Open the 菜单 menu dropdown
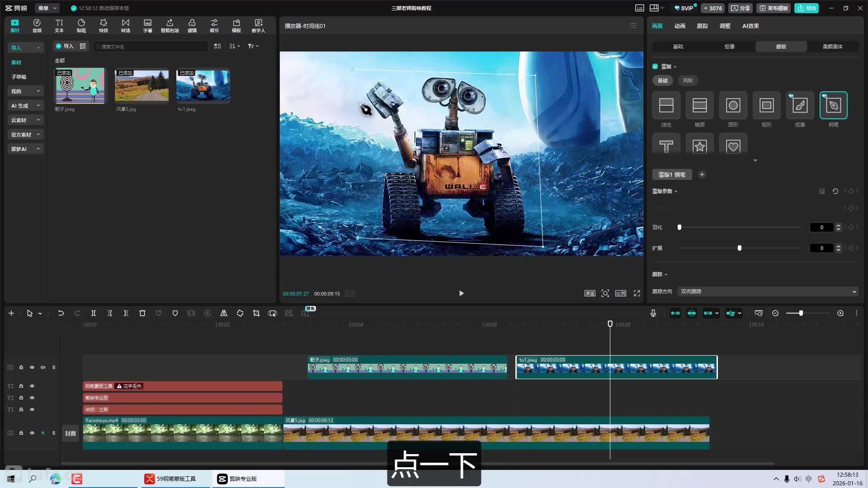The image size is (868, 488). pos(47,8)
